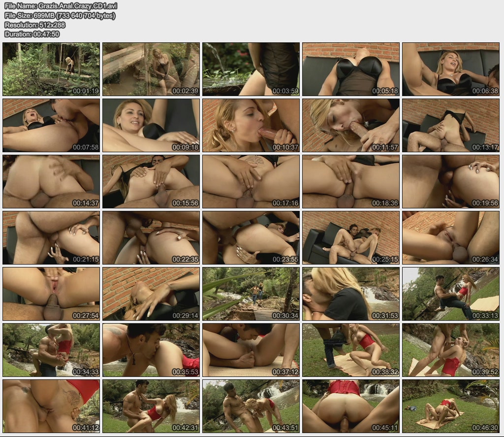Click the thumbnail timestamped 00:38:32
The image size is (504, 437).
(x=351, y=350)
